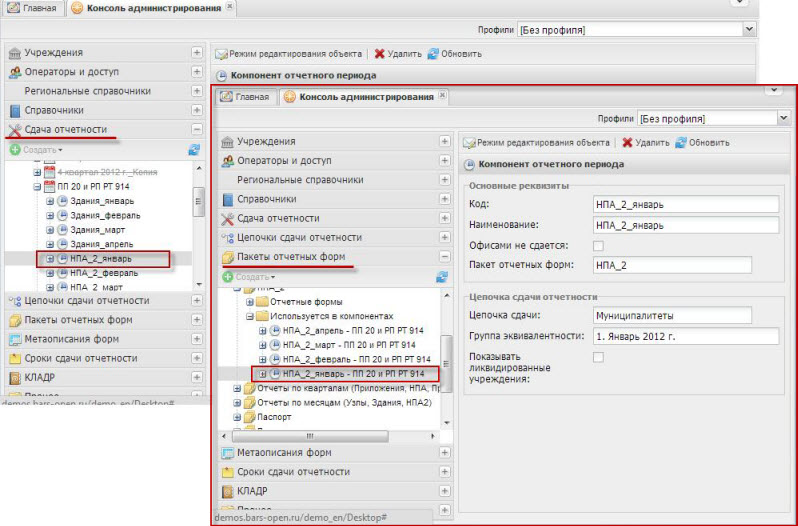
Task: Click the clock icon next to Здания_март
Action: tap(63, 229)
